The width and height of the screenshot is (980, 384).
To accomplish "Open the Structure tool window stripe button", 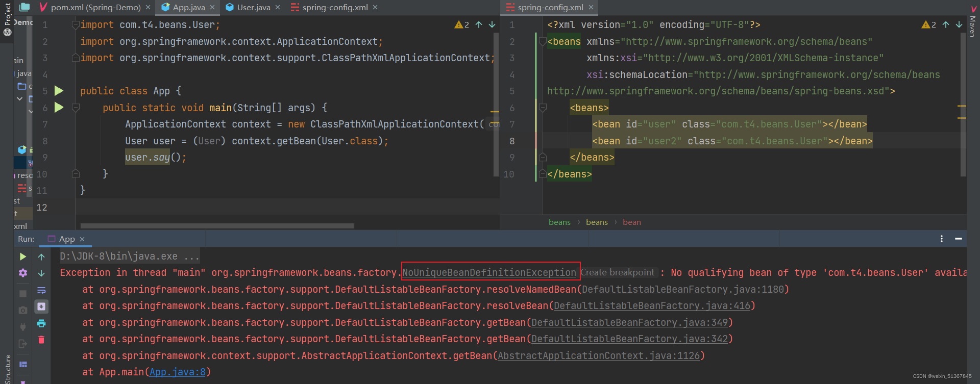I will click(7, 369).
